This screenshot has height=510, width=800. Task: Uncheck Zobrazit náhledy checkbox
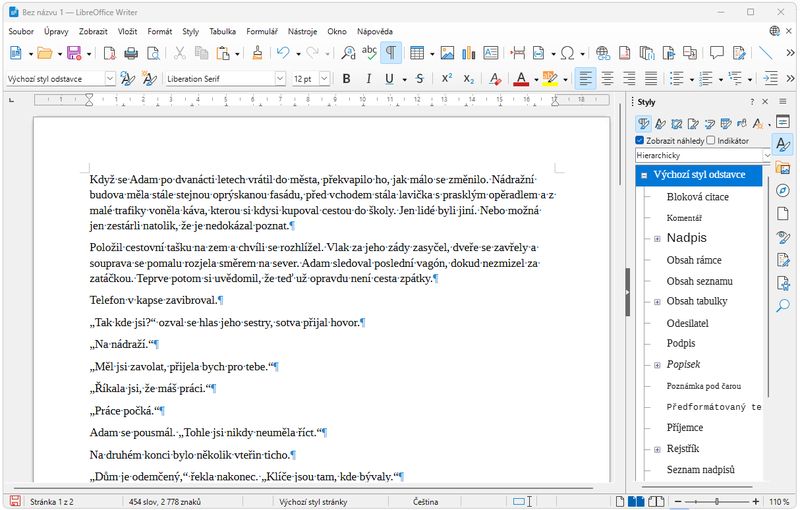(x=640, y=140)
